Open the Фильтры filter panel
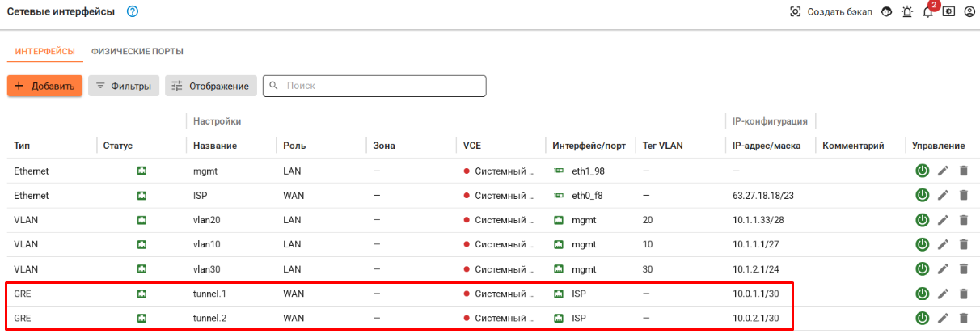 [123, 86]
